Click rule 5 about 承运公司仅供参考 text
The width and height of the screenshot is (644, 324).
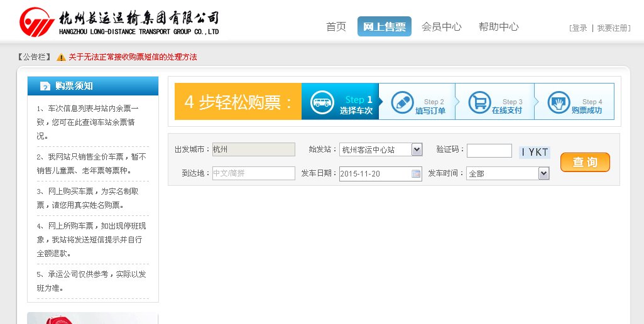(91, 281)
